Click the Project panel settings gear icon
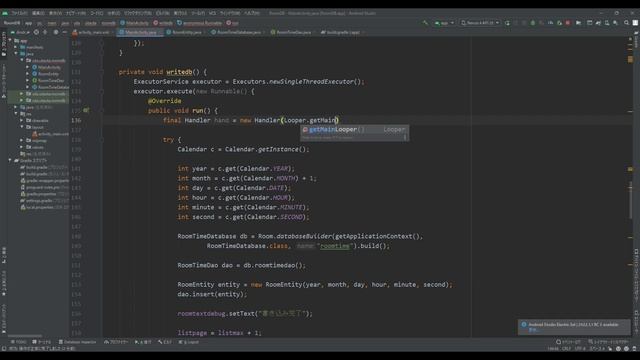640x360 pixels. (x=56, y=32)
